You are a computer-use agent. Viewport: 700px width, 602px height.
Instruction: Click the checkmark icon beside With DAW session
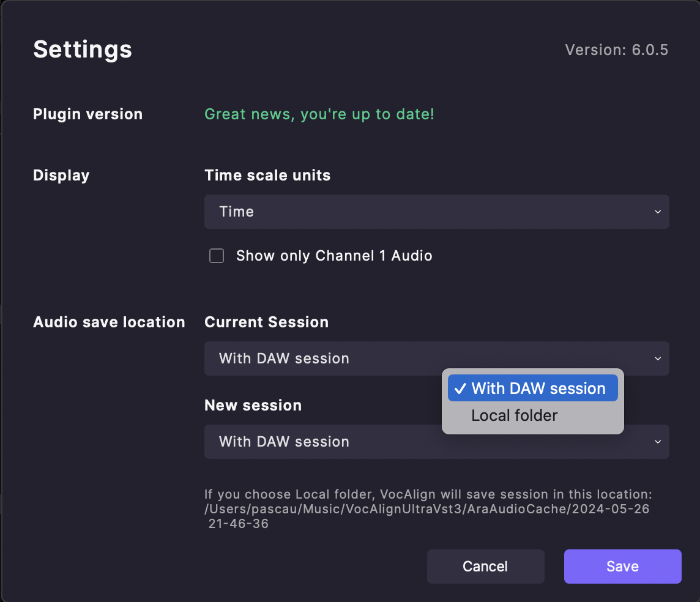coord(461,388)
